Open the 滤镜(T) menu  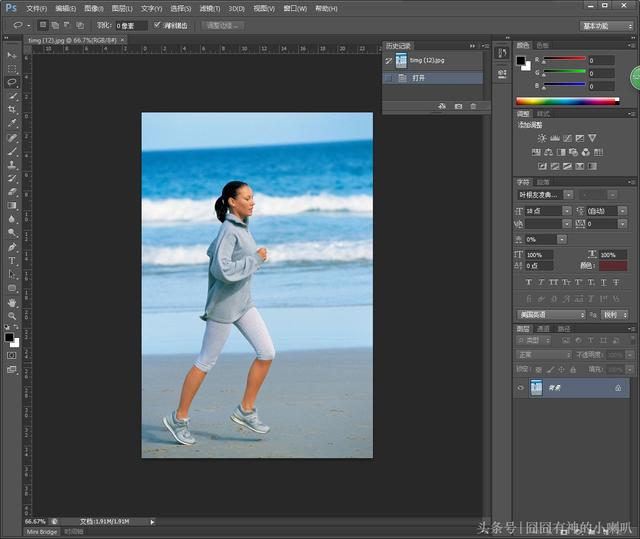point(209,8)
